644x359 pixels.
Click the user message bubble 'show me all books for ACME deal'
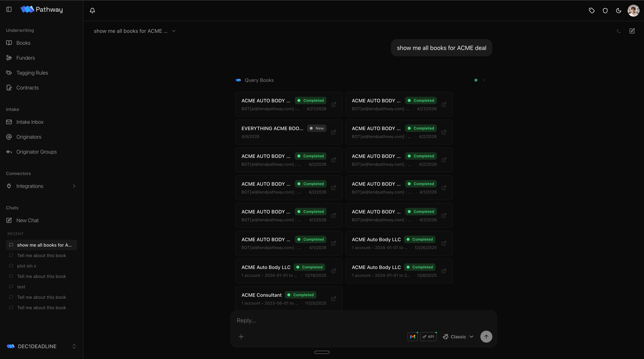click(x=441, y=48)
